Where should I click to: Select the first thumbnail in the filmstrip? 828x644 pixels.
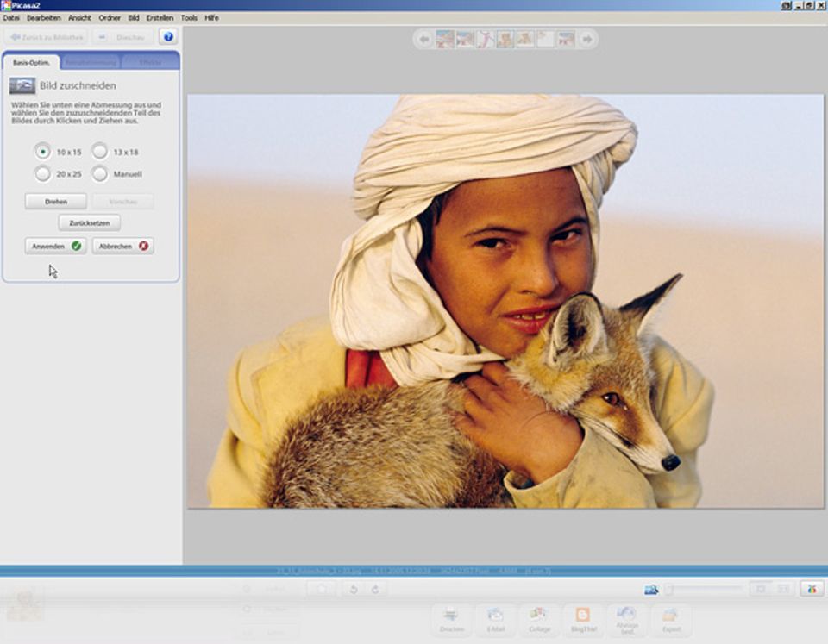coord(445,39)
